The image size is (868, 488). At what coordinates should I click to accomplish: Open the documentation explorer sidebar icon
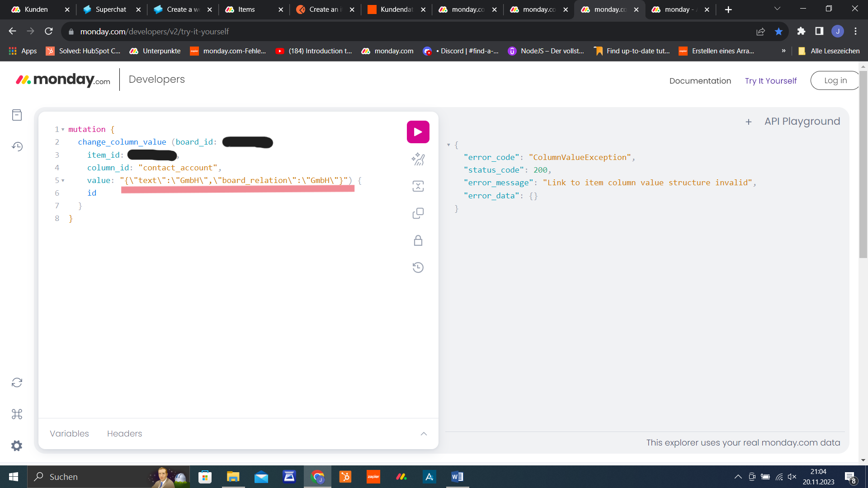click(x=17, y=115)
